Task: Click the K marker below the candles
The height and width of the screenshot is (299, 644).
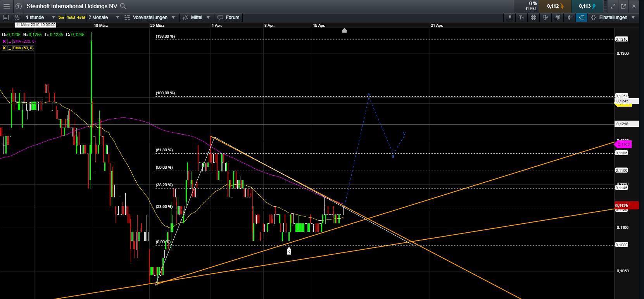Action: coord(289,252)
